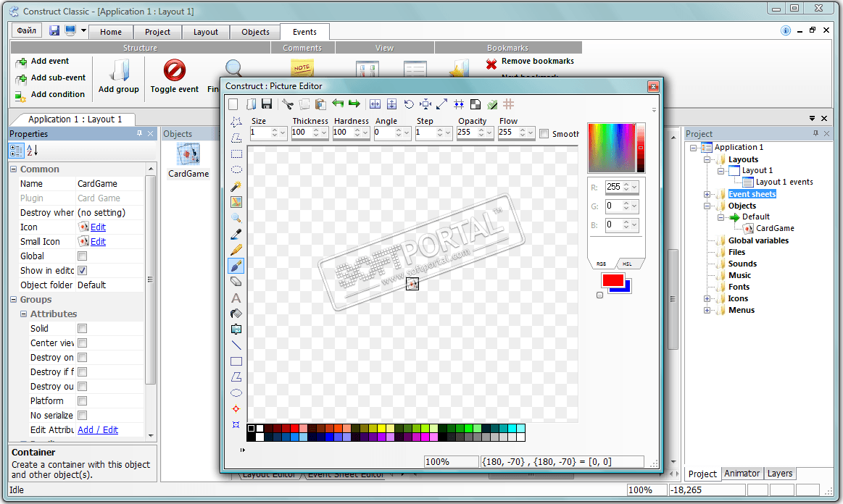The height and width of the screenshot is (504, 843).
Task: Open the Opacity dropdown arrow
Action: 489,133
